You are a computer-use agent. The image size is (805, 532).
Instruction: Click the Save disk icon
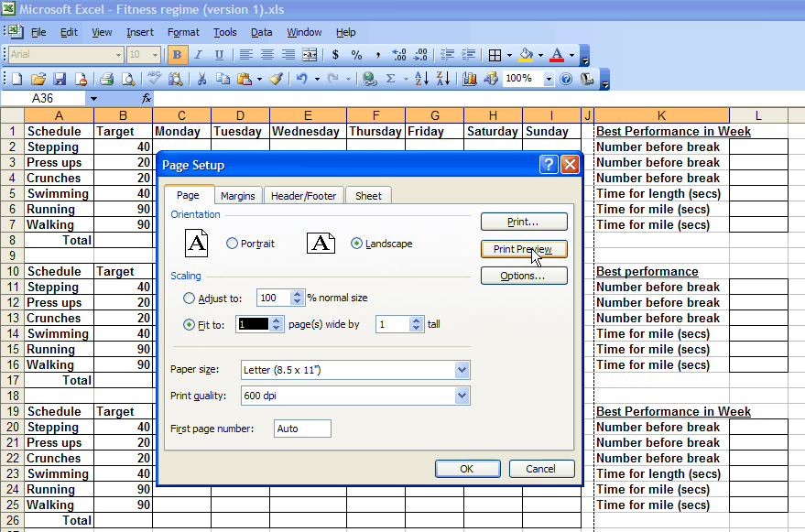click(60, 80)
